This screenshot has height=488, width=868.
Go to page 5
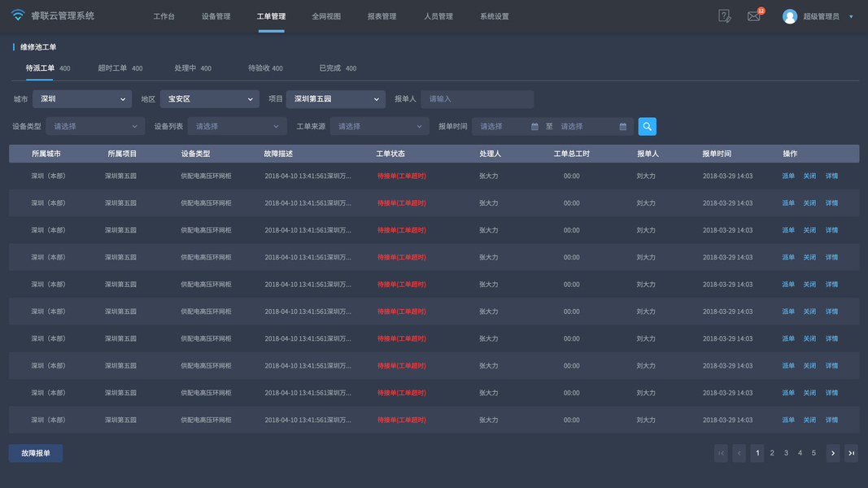click(813, 453)
